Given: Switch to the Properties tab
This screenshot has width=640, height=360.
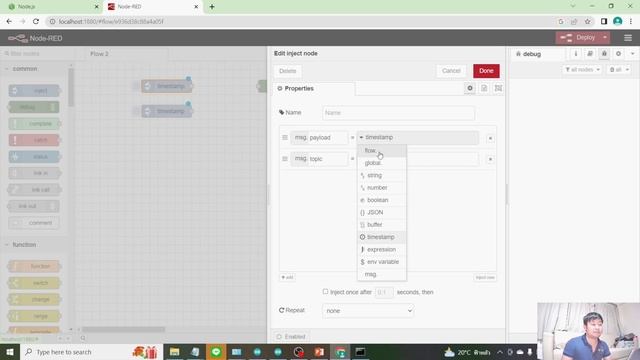Looking at the screenshot, I should 313,89.
